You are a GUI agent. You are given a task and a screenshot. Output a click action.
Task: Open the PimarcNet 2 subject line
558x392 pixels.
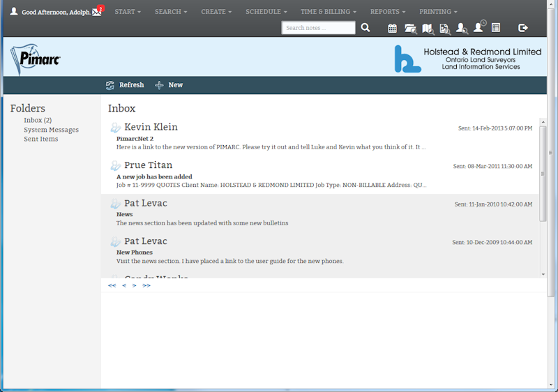click(135, 139)
